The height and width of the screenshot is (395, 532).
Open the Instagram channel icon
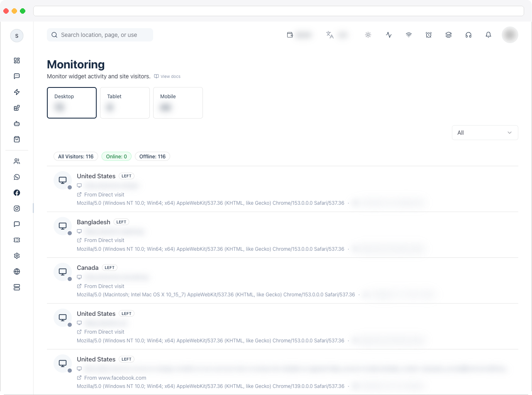pos(17,208)
